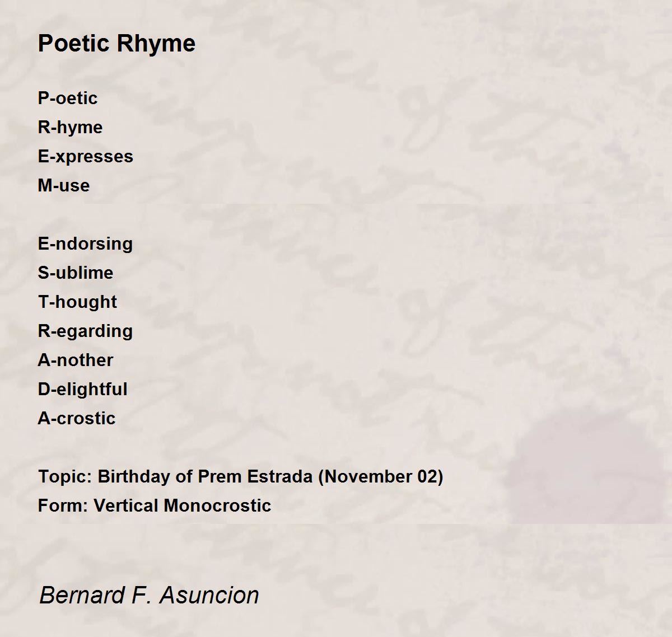Click the word E-ndorsing
The height and width of the screenshot is (637, 672).
tap(85, 243)
